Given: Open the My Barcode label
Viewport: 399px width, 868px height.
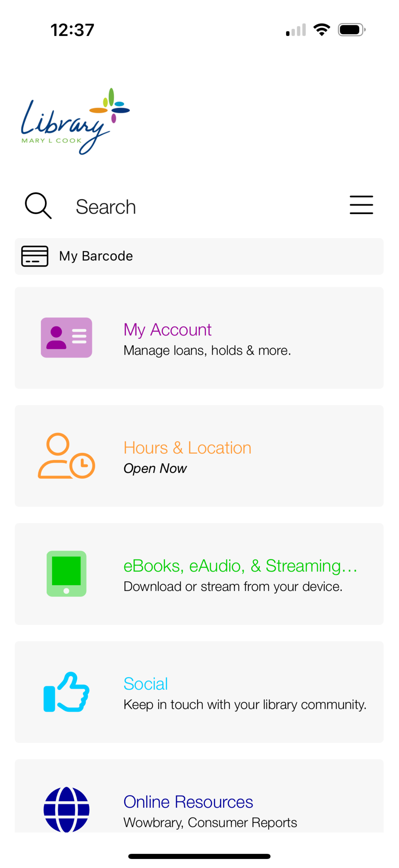Looking at the screenshot, I should pos(96,256).
